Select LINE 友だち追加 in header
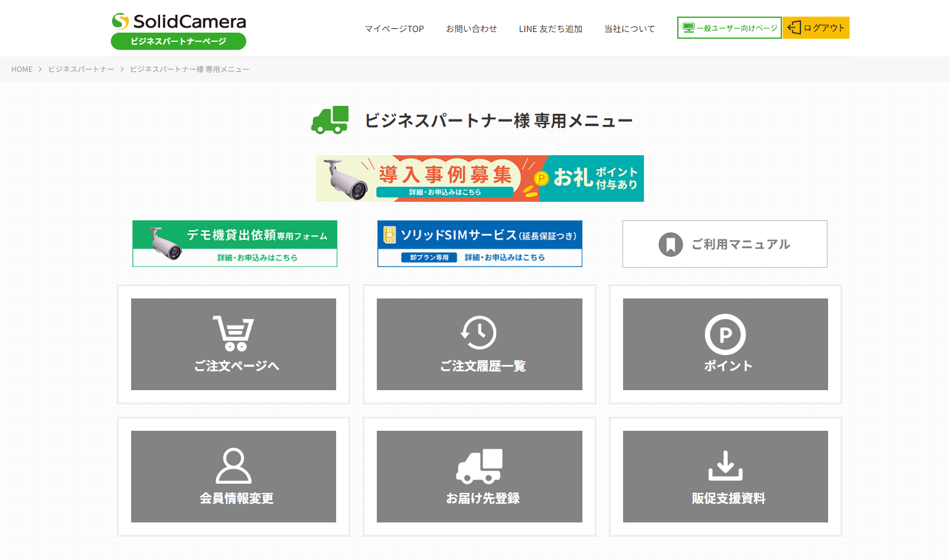Image resolution: width=950 pixels, height=560 pixels. tap(550, 29)
